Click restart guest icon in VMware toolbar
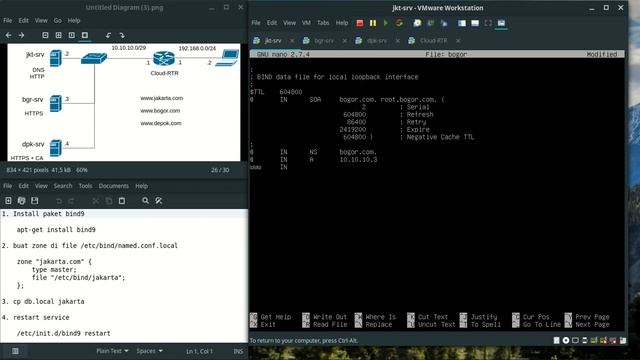 [399, 23]
